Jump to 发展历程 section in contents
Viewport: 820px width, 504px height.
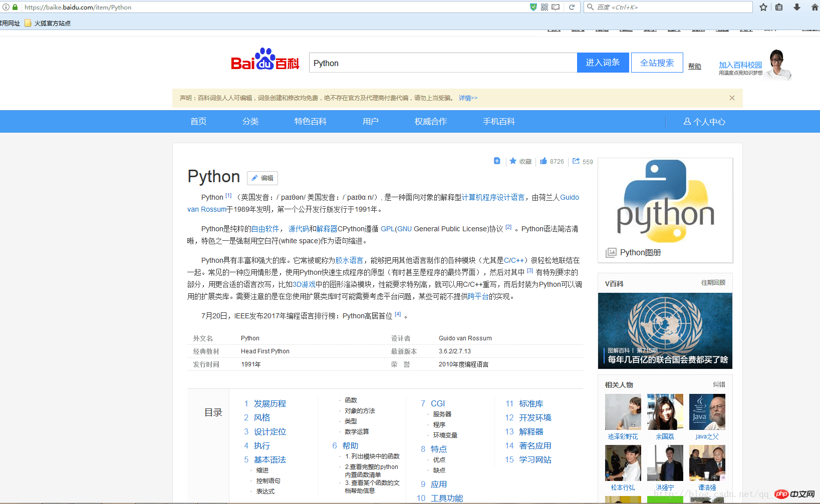pos(270,403)
